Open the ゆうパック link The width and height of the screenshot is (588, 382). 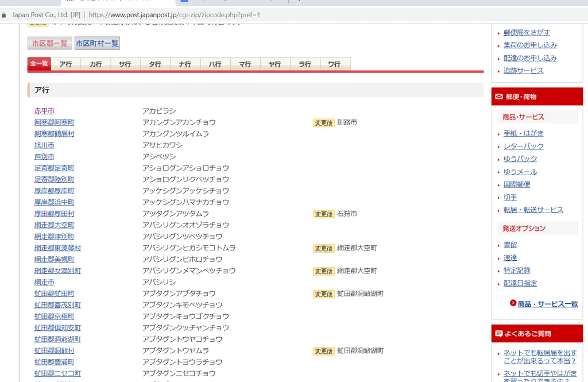point(520,159)
